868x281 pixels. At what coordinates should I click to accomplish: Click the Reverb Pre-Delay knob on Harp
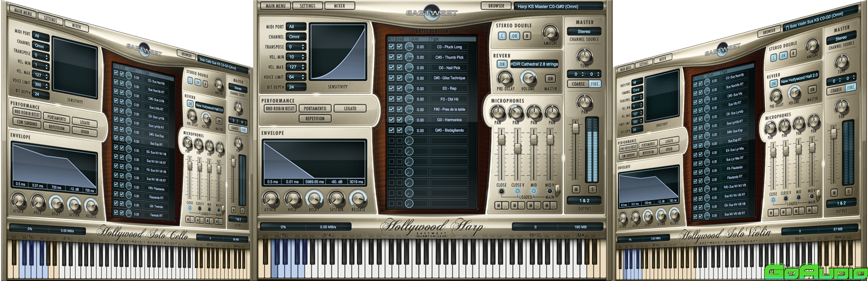pyautogui.click(x=505, y=78)
